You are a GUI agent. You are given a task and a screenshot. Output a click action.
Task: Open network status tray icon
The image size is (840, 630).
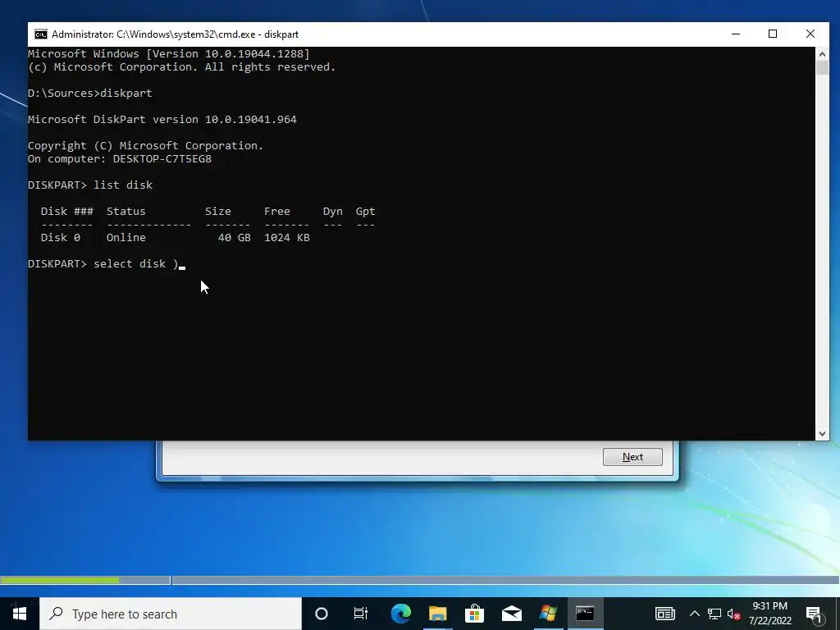[714, 614]
